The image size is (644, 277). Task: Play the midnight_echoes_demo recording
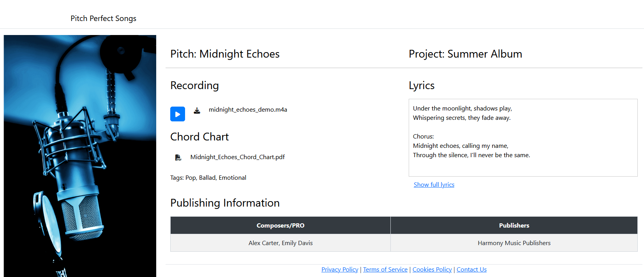(x=177, y=114)
